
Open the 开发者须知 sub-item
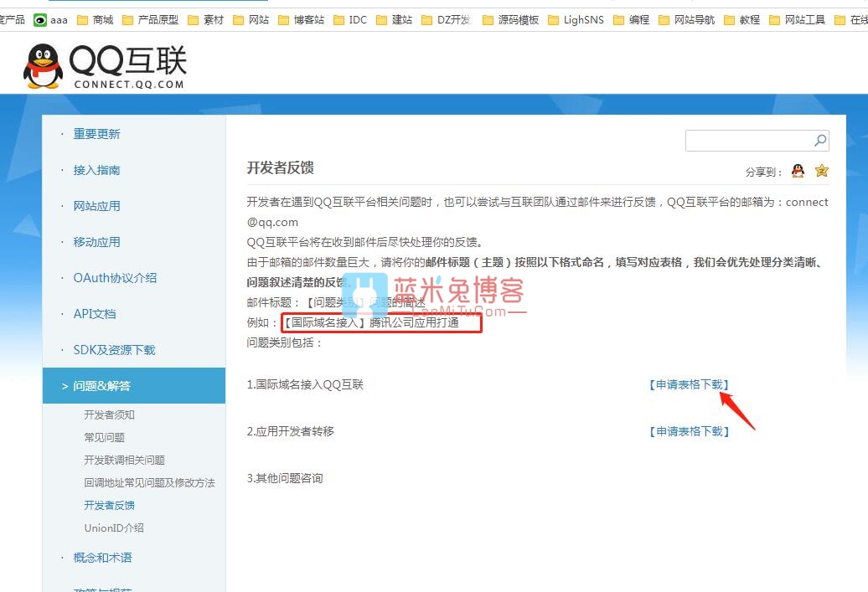(x=110, y=415)
